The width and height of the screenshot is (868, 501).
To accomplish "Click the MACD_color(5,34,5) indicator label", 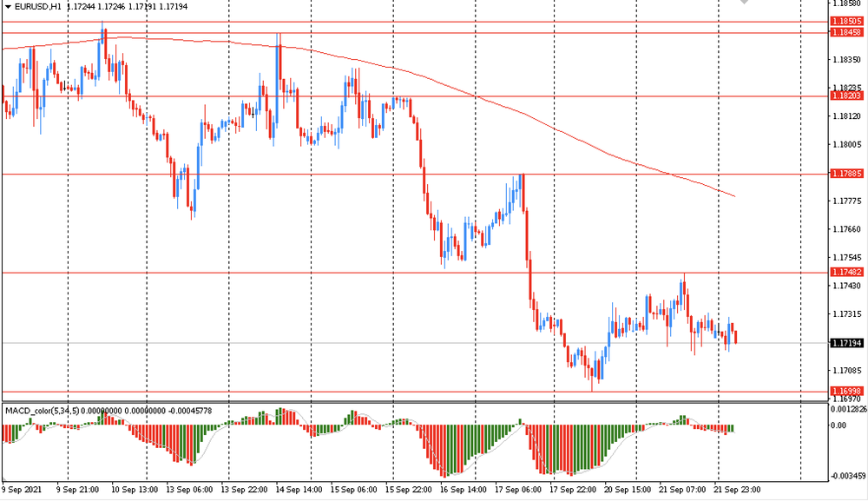I will point(42,411).
